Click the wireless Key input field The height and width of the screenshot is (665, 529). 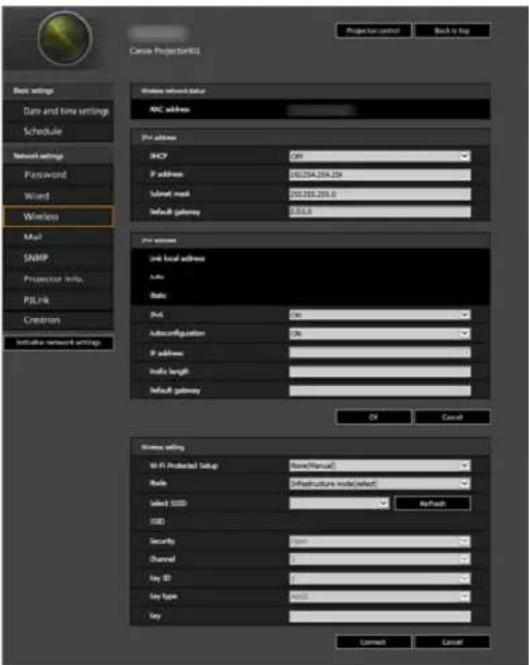380,616
